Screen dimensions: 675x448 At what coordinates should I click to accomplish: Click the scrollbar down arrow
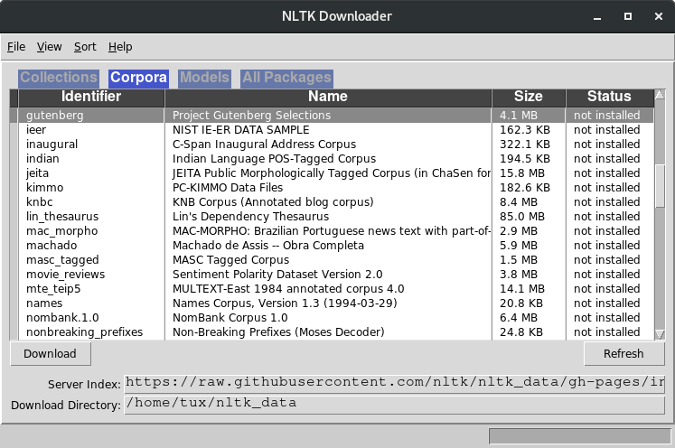(659, 334)
